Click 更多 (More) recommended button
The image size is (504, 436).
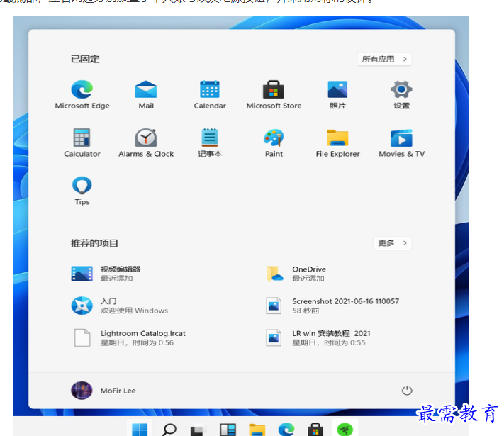click(x=393, y=243)
